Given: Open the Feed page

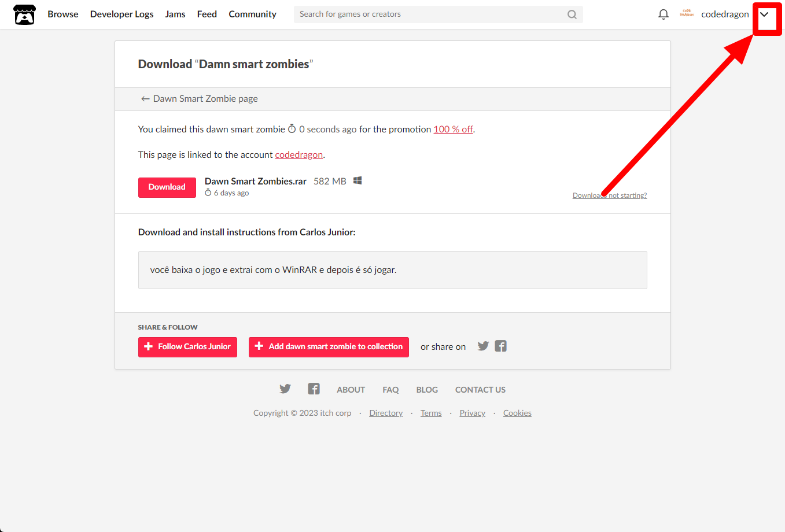Looking at the screenshot, I should pos(207,14).
